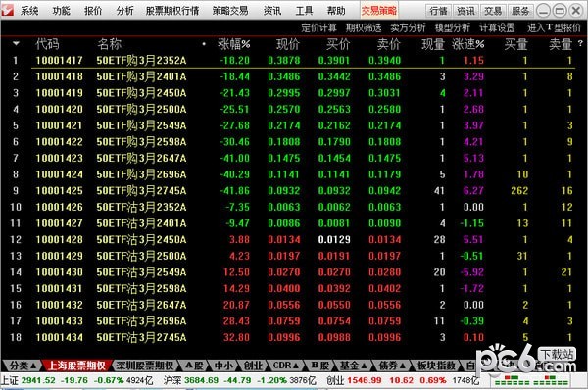Select code 10001423
Screen dimensions: 588x390
click(59, 158)
